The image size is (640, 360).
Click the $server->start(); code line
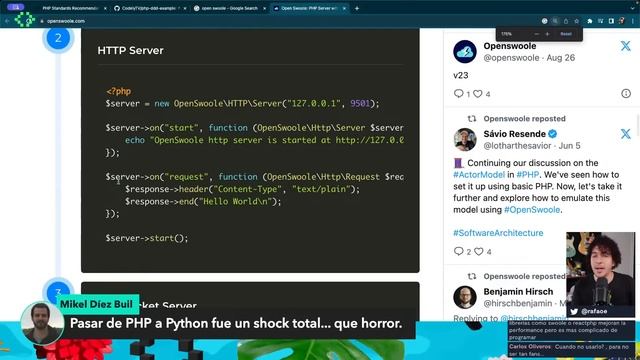(x=147, y=238)
